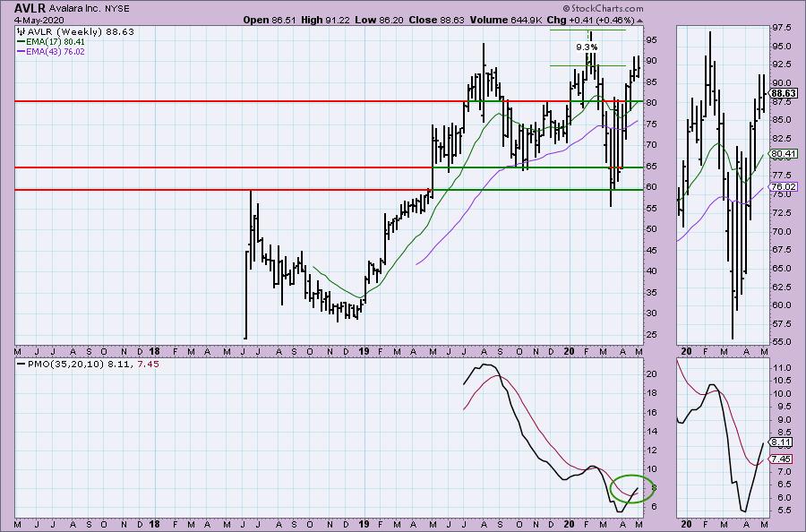Click the red 7.45 PMO signal value in legend

149,364
